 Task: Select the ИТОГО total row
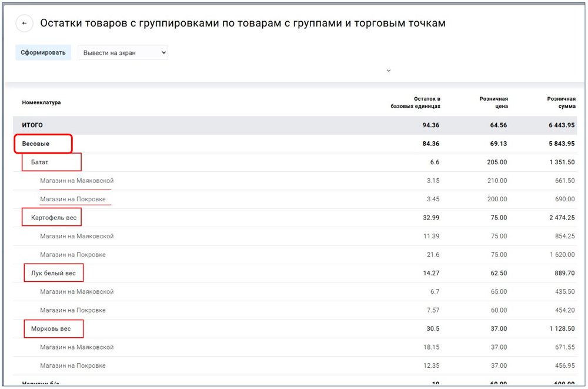32,125
